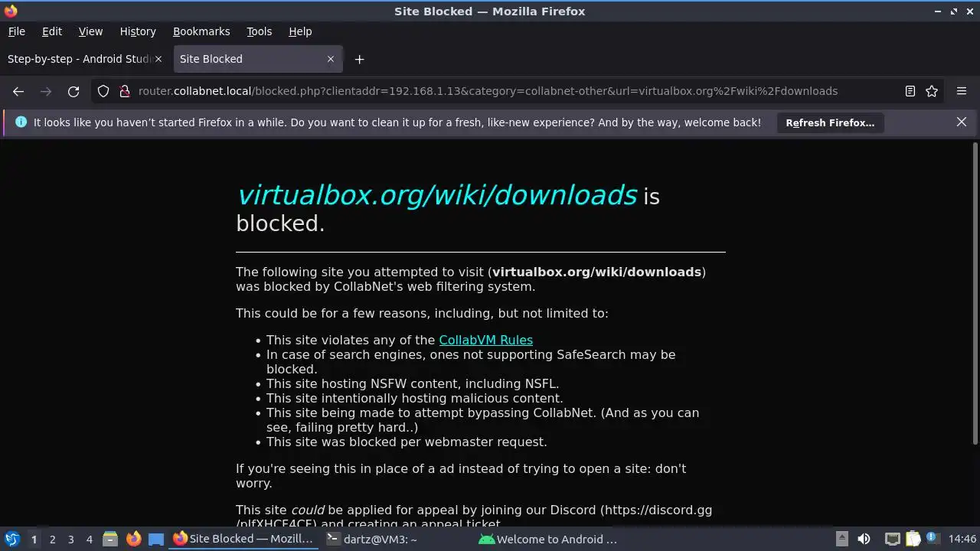Launch Firefox from taskbar quick launch
980x551 pixels.
pyautogui.click(x=133, y=539)
